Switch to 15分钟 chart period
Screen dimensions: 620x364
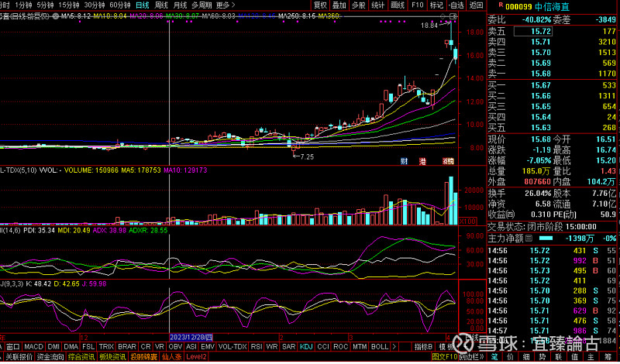coord(69,5)
